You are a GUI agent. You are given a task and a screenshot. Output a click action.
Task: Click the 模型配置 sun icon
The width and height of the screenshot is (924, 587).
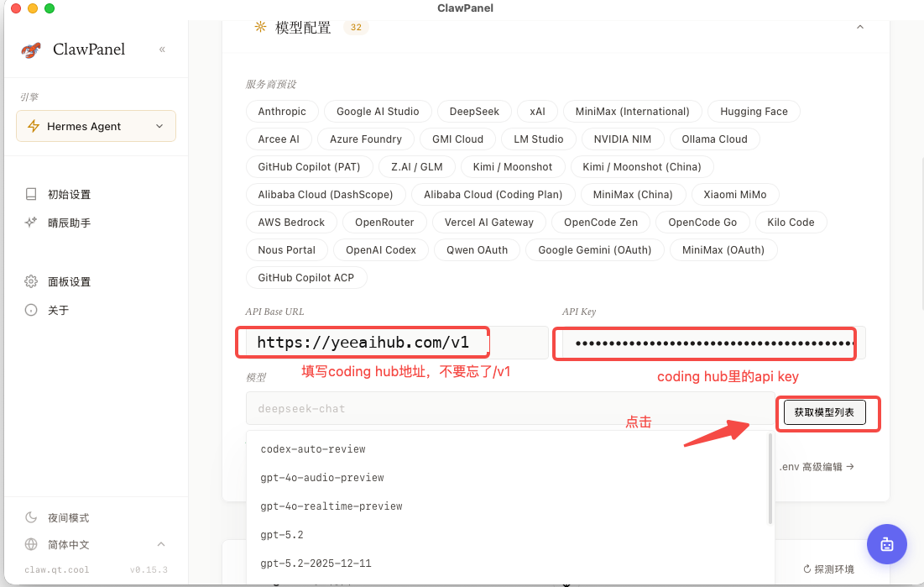tap(260, 27)
